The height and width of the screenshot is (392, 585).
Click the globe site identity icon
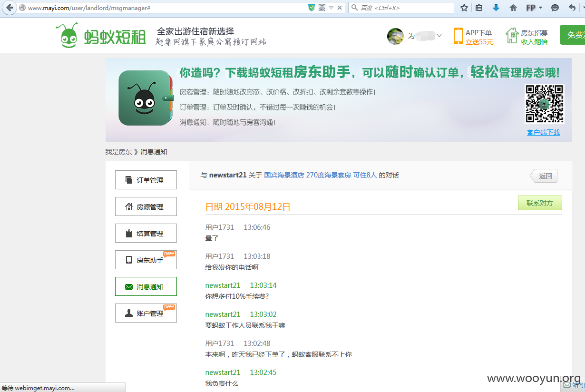coord(22,8)
